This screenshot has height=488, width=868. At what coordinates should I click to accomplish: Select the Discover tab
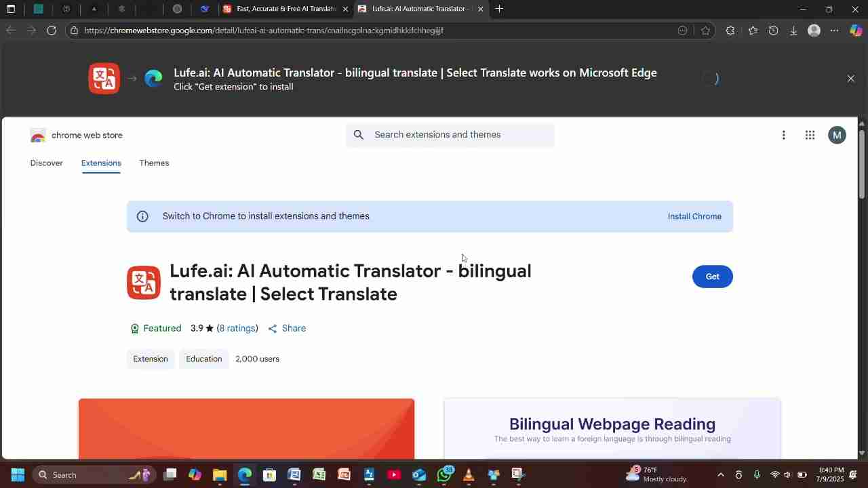(x=46, y=163)
